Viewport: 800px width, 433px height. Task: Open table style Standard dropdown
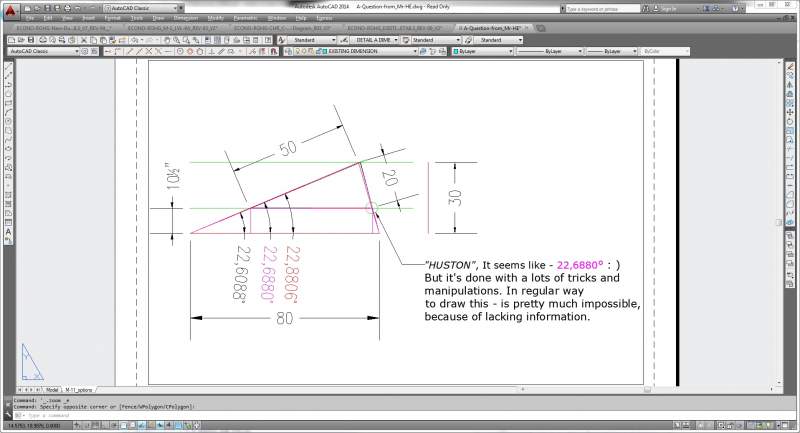436,40
